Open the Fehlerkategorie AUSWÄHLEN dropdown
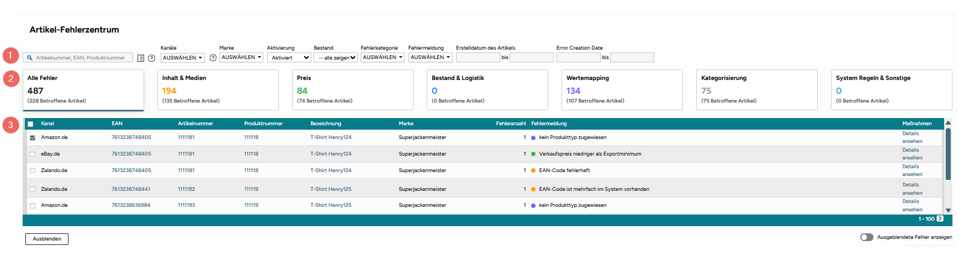 [x=383, y=57]
